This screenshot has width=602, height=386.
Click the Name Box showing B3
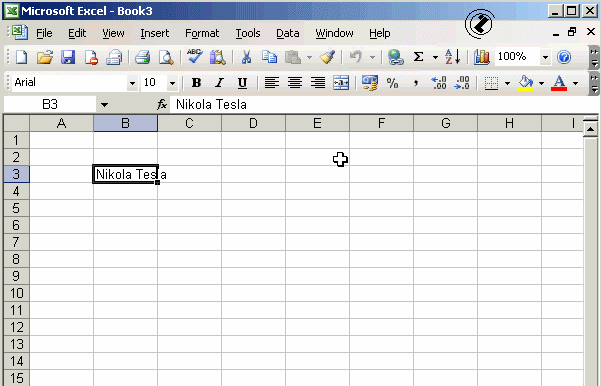pyautogui.click(x=50, y=104)
